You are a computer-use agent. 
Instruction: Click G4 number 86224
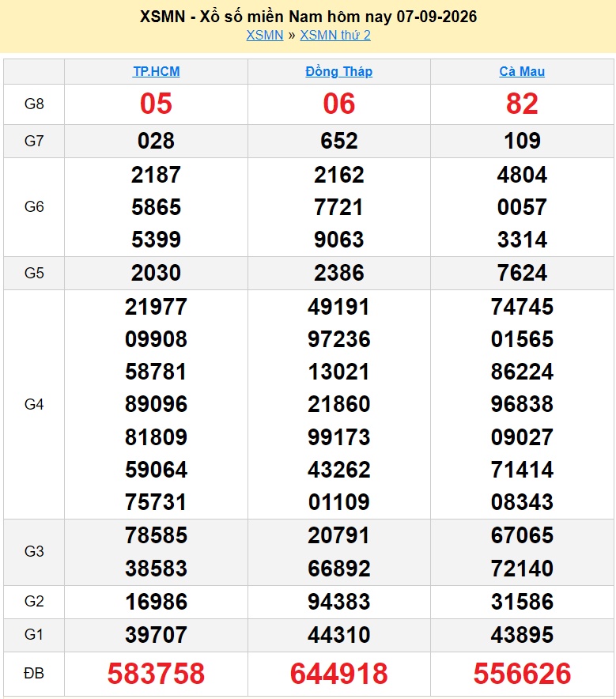click(x=522, y=372)
